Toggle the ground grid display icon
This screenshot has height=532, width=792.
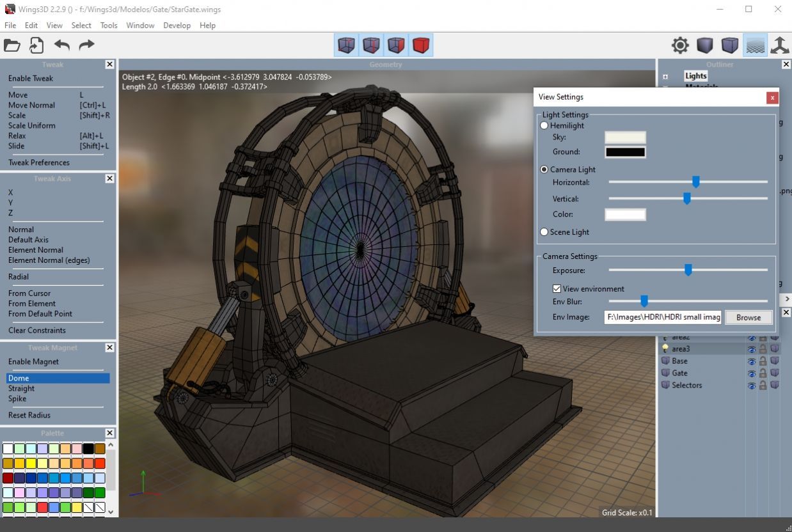click(x=755, y=45)
